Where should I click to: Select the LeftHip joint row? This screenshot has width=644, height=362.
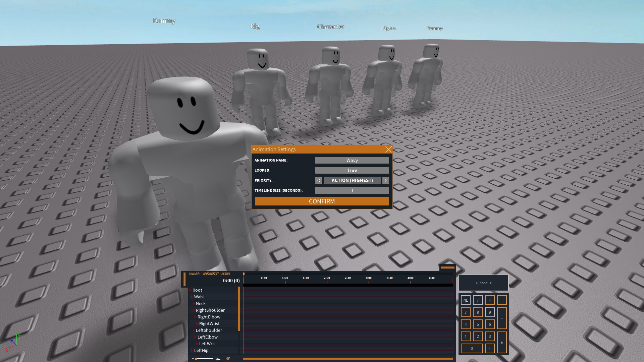click(x=213, y=351)
